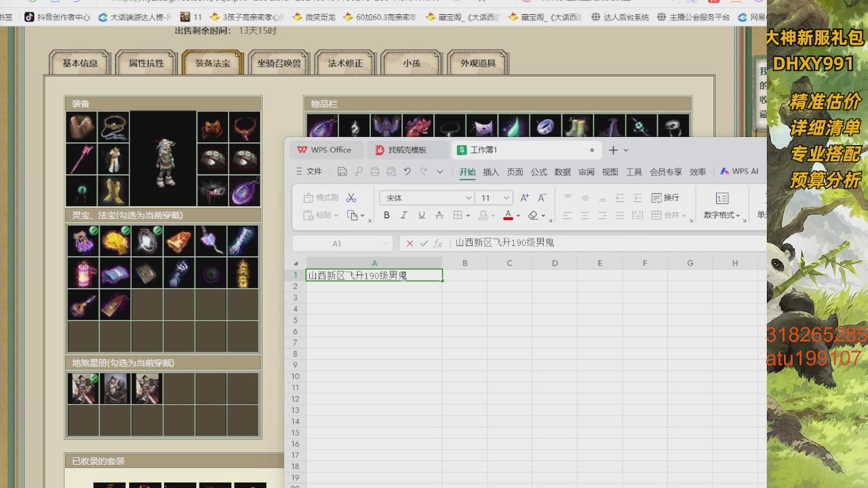Viewport: 868px width, 488px height.
Task: Cancel cell edit with red X icon
Action: click(410, 243)
